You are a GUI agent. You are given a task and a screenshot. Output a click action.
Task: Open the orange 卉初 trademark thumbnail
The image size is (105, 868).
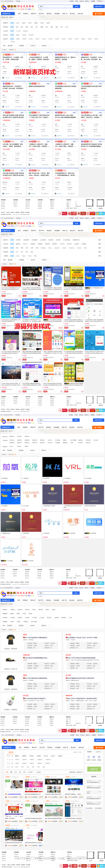pyautogui.click(x=31, y=550)
